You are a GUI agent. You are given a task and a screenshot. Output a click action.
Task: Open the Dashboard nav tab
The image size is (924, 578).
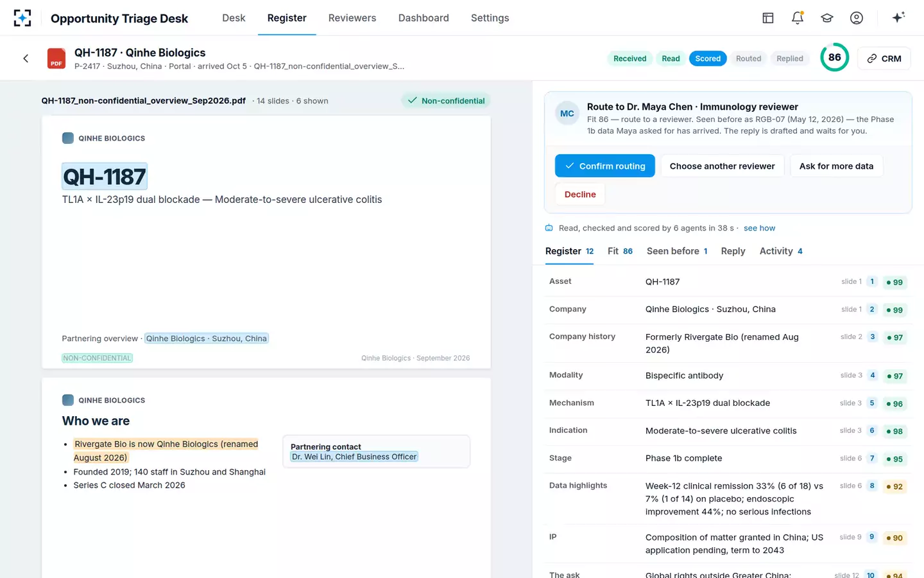pyautogui.click(x=424, y=18)
